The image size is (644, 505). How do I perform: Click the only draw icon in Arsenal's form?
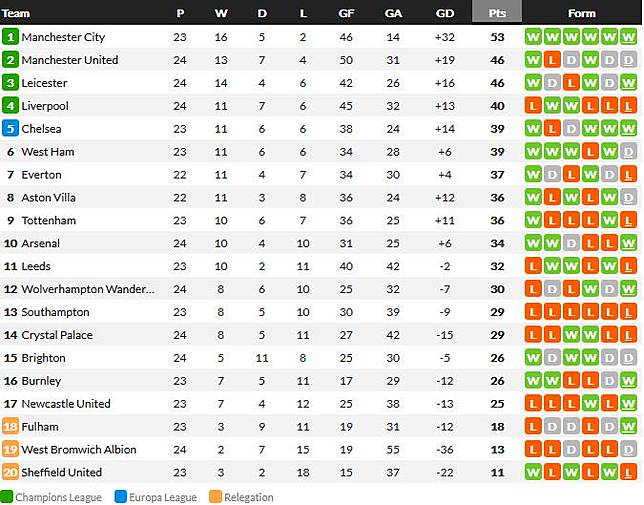click(570, 244)
